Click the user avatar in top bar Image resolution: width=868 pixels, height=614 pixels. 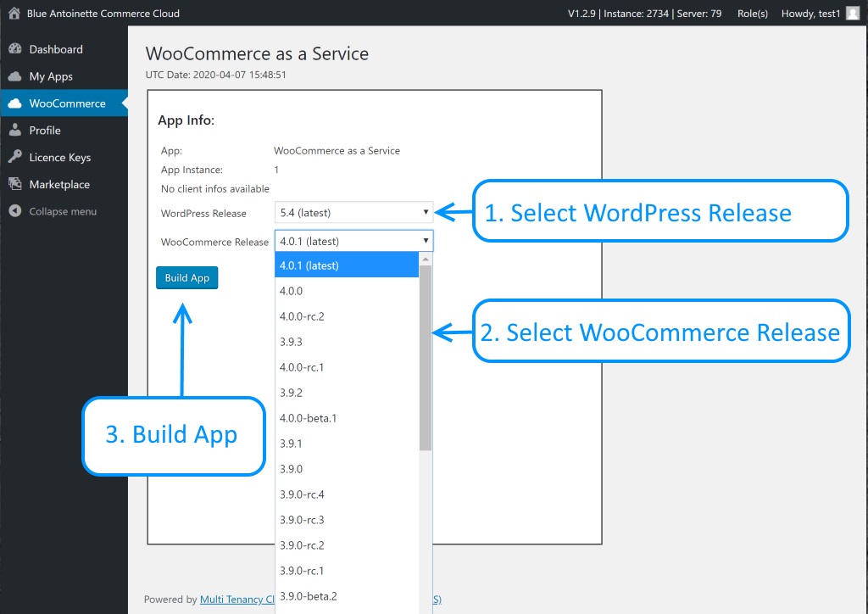pos(853,14)
